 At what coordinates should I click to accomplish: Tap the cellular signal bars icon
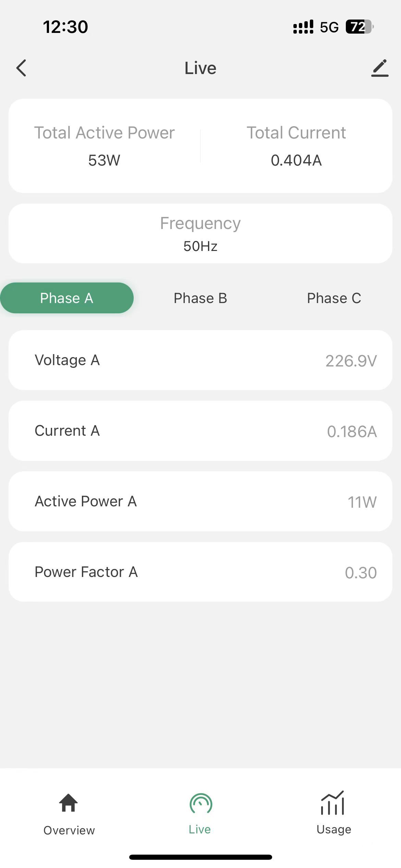[x=303, y=27]
